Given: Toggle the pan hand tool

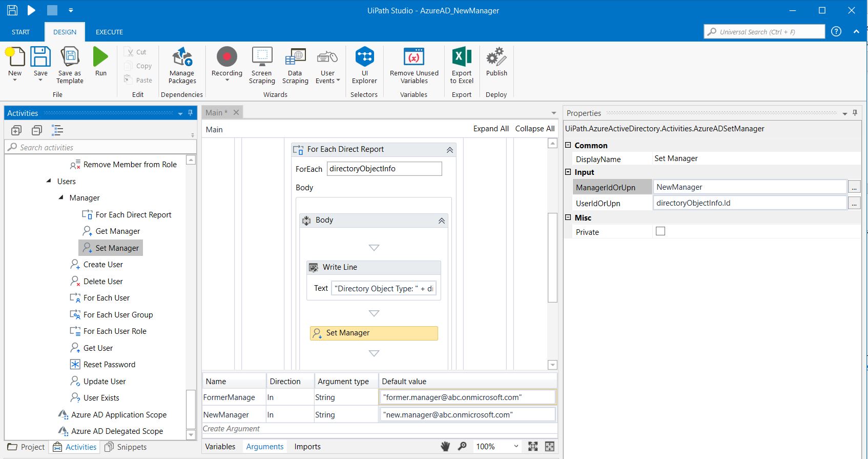Looking at the screenshot, I should click(445, 446).
